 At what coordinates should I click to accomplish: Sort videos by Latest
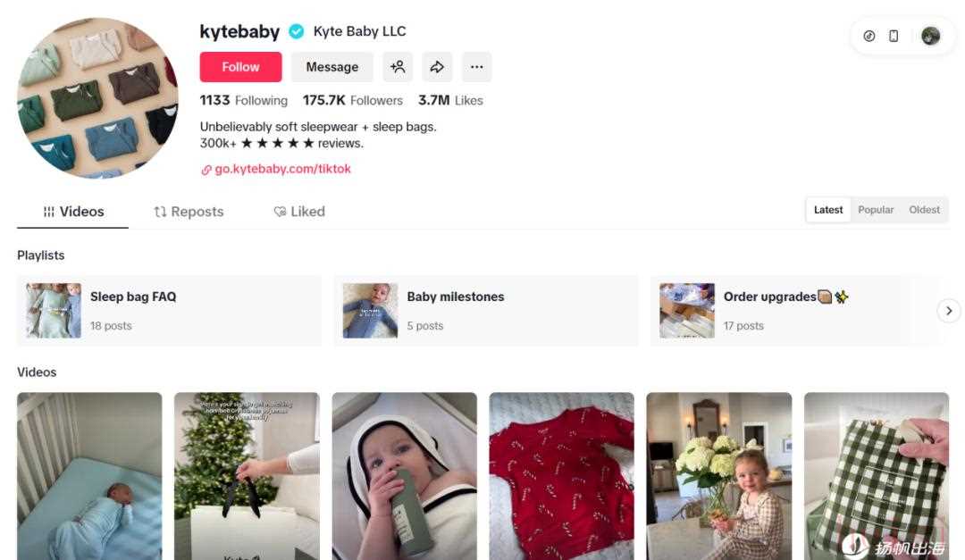tap(828, 210)
